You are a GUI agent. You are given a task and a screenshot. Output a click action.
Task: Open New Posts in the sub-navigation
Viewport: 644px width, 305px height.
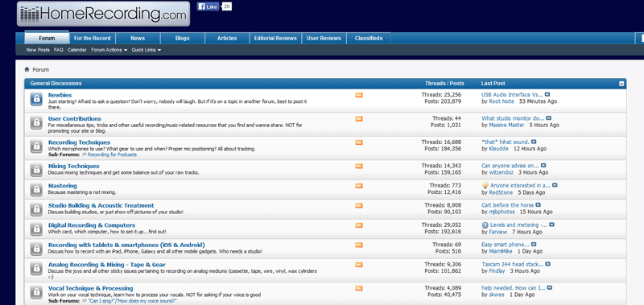38,50
